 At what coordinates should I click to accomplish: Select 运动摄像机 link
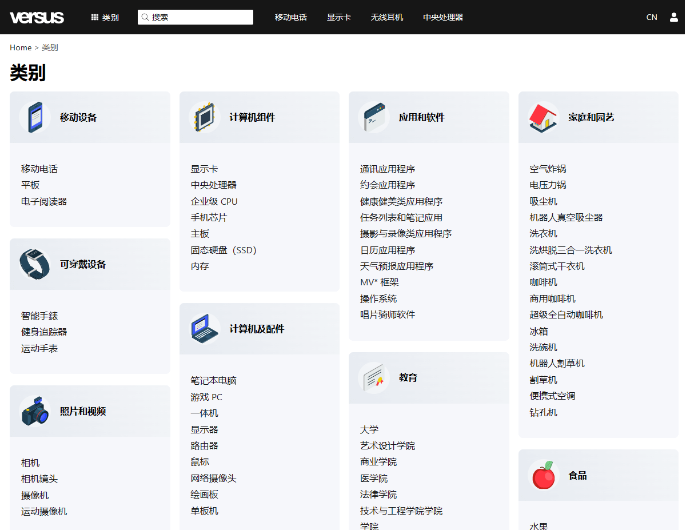[x=44, y=511]
